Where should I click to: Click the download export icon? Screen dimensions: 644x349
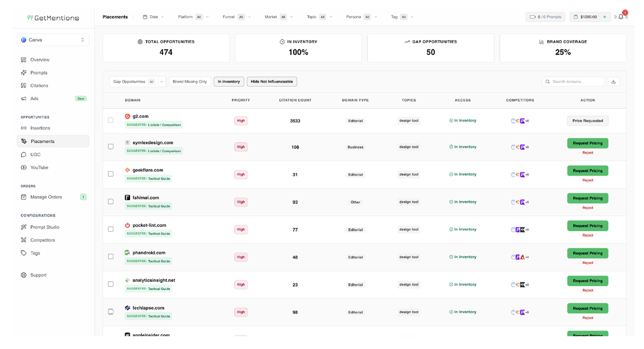coord(613,82)
